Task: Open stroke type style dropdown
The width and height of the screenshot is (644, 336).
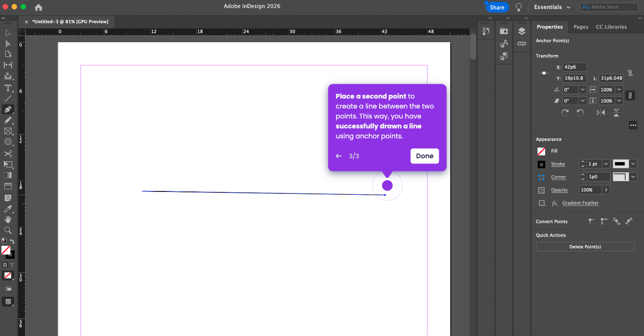Action: pyautogui.click(x=634, y=164)
